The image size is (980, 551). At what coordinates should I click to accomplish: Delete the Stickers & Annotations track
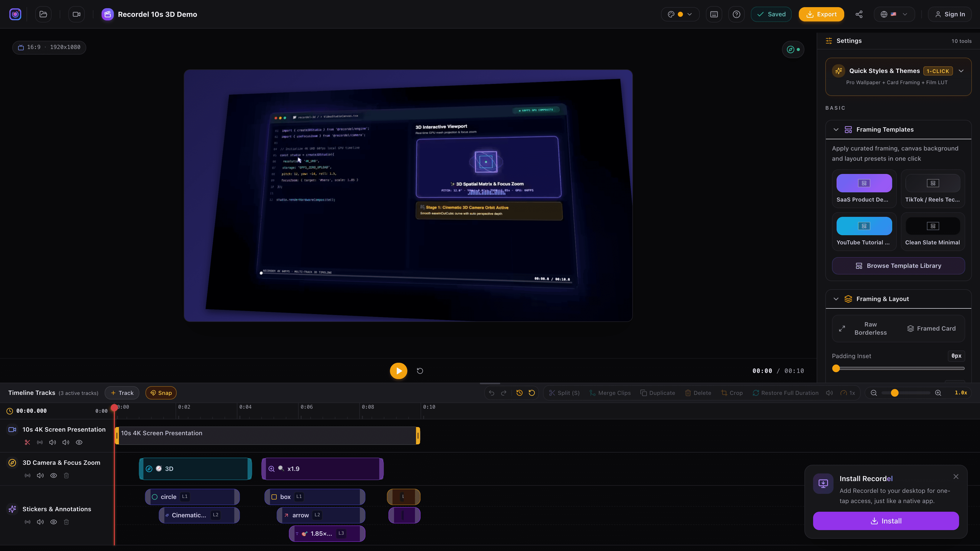(66, 522)
